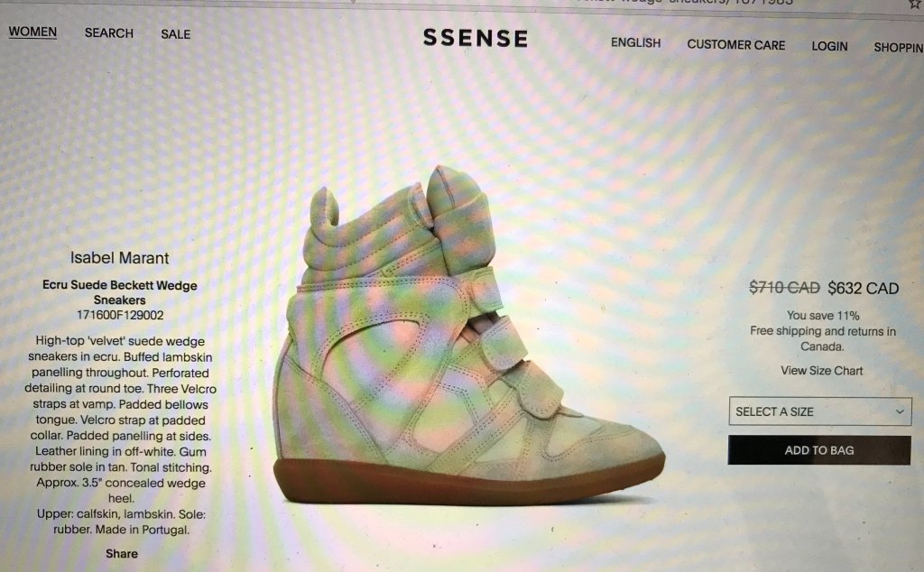Click the Beckett wedge sneaker product image
Image resolution: width=924 pixels, height=572 pixels.
[x=469, y=336]
